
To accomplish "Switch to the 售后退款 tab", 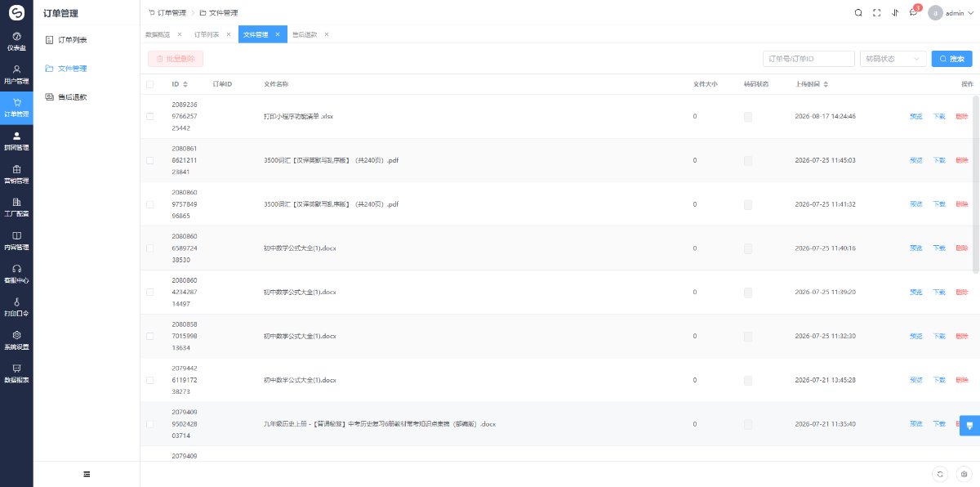I will pyautogui.click(x=305, y=34).
